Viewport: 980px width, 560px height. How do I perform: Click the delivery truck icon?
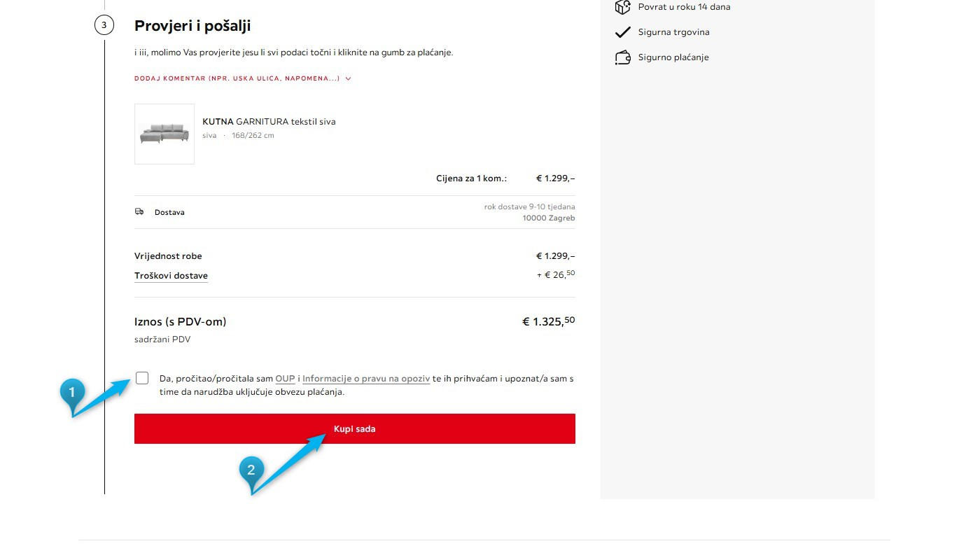[x=139, y=211]
